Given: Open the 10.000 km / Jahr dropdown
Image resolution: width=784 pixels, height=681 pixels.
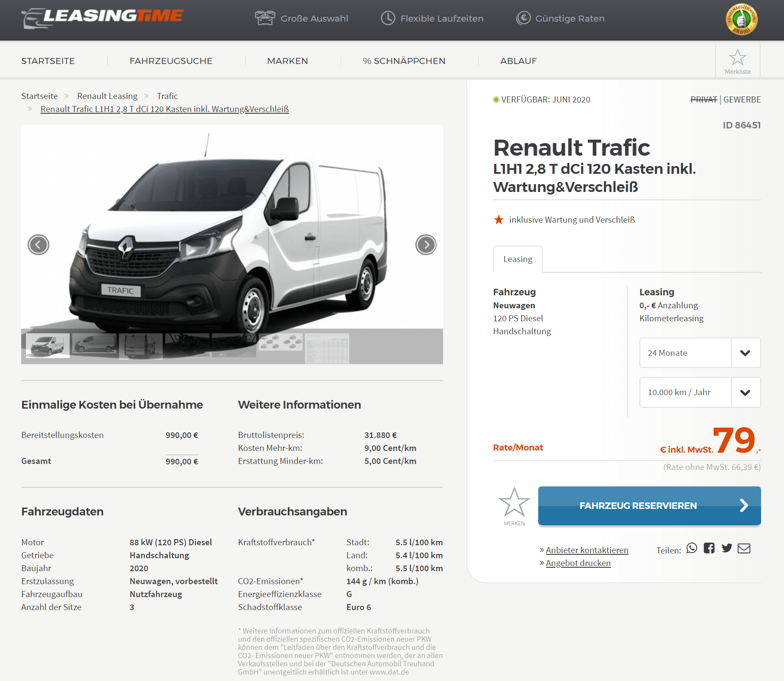Looking at the screenshot, I should (x=700, y=393).
